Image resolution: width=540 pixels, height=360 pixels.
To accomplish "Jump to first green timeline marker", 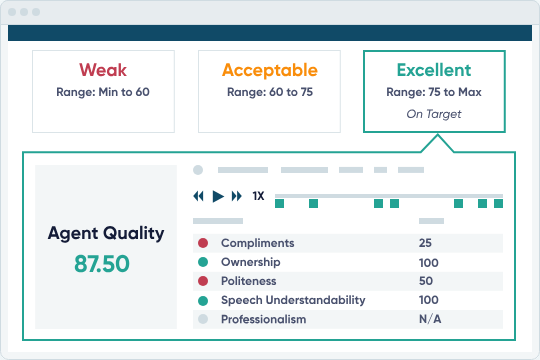I will pos(280,204).
